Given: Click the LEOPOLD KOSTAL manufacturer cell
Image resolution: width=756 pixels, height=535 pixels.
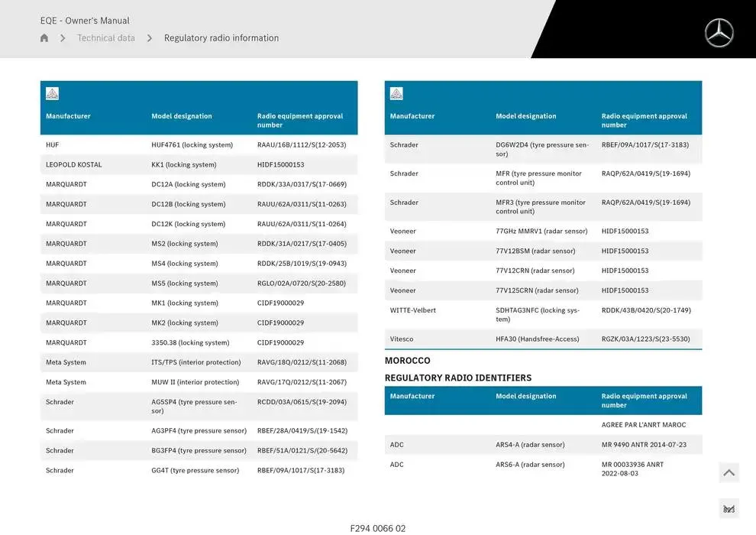Looking at the screenshot, I should click(73, 165).
